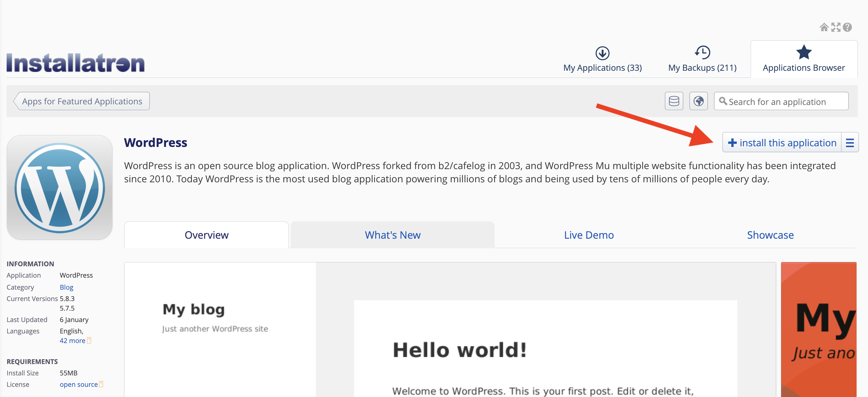Image resolution: width=868 pixels, height=397 pixels.
Task: Click the orange theme screenshot thumbnail
Action: [819, 330]
